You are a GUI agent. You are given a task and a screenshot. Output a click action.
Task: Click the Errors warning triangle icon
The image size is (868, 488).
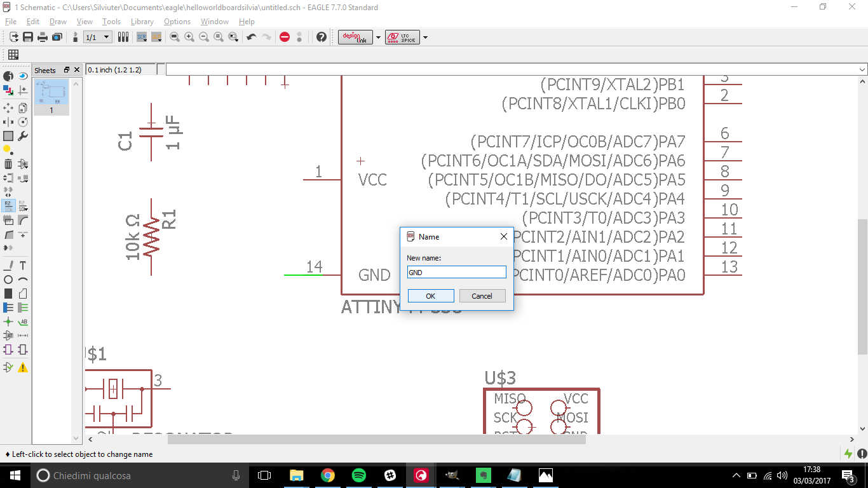pyautogui.click(x=23, y=367)
